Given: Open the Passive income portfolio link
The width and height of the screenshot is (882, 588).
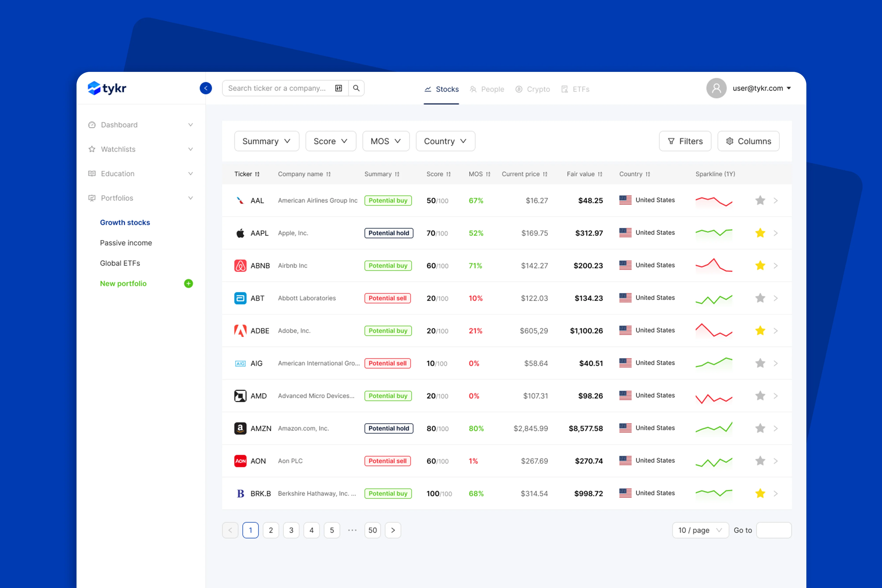Looking at the screenshot, I should pos(126,243).
